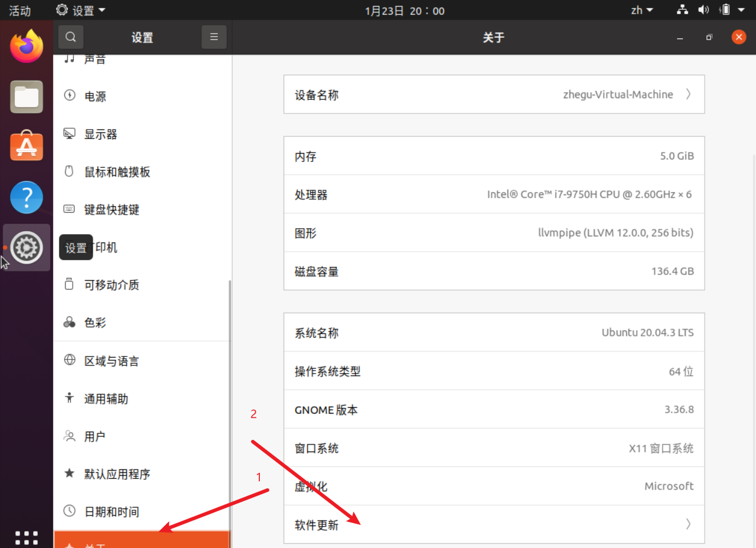
Task: Launch Firefox from the dock
Action: [x=27, y=47]
